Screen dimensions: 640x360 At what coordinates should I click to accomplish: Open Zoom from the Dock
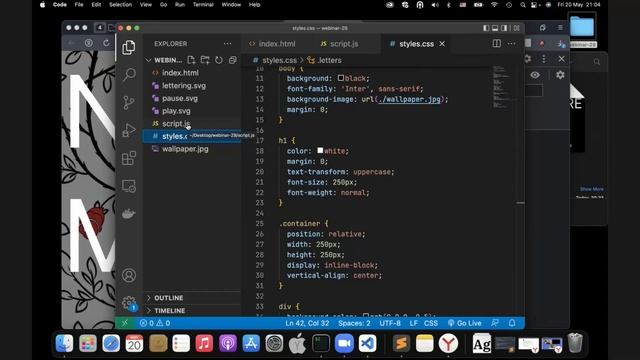(344, 343)
